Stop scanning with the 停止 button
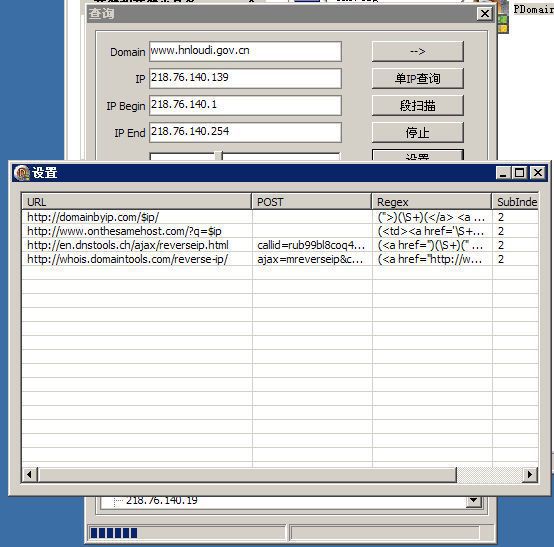Viewport: 554px width, 547px height. (x=418, y=133)
